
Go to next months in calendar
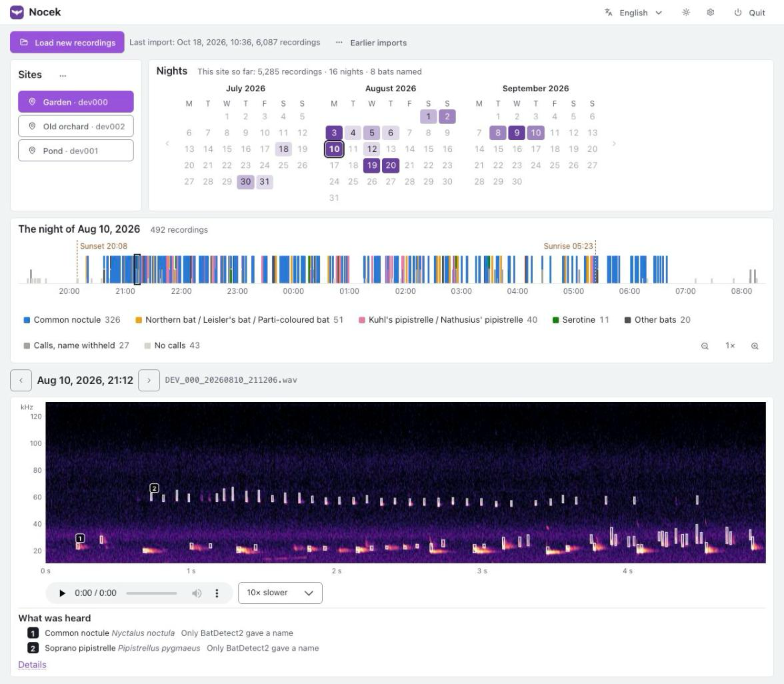tap(614, 143)
